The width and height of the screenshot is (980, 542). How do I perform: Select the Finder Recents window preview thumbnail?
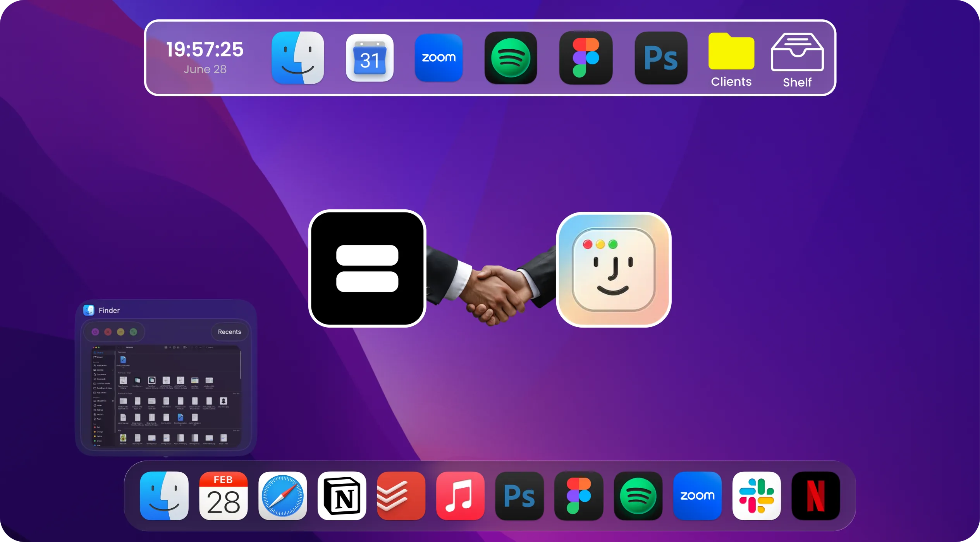167,396
